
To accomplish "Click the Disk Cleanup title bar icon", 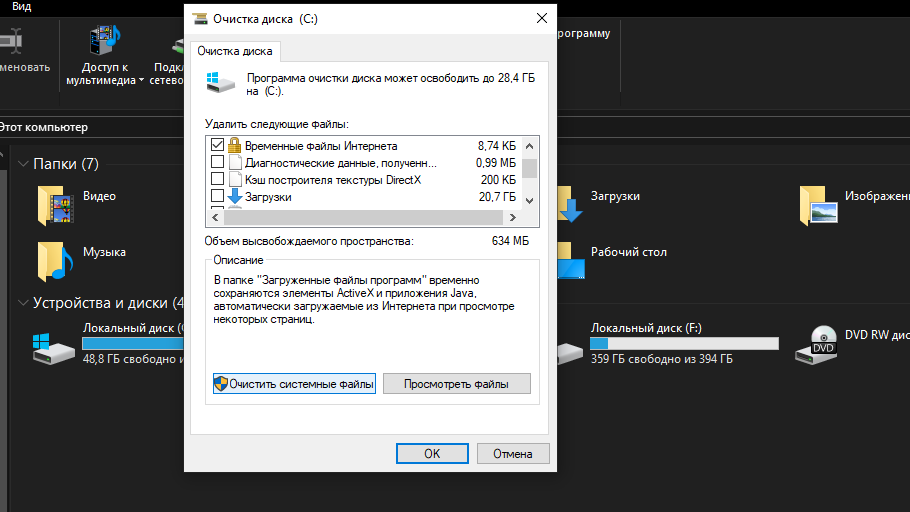I will [x=200, y=19].
